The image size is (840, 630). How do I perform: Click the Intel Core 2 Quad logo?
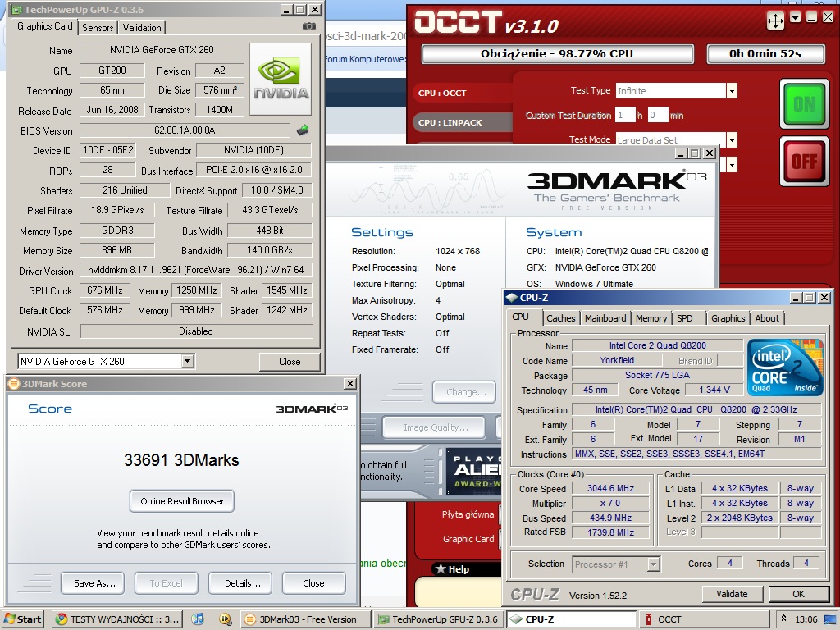click(x=785, y=367)
